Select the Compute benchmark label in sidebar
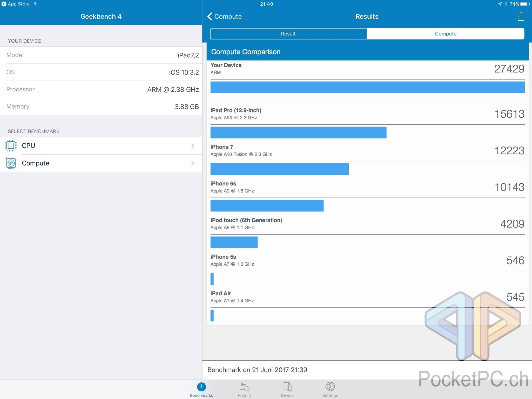 coord(36,163)
